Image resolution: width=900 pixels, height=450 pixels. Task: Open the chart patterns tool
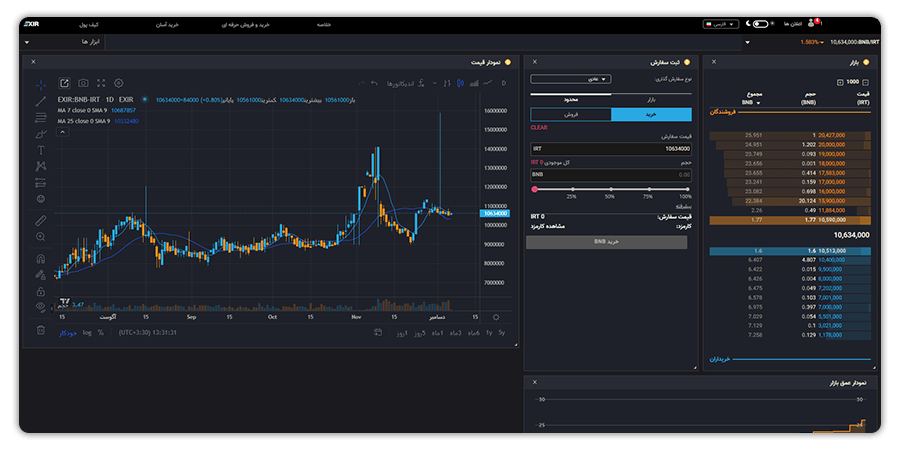[41, 166]
